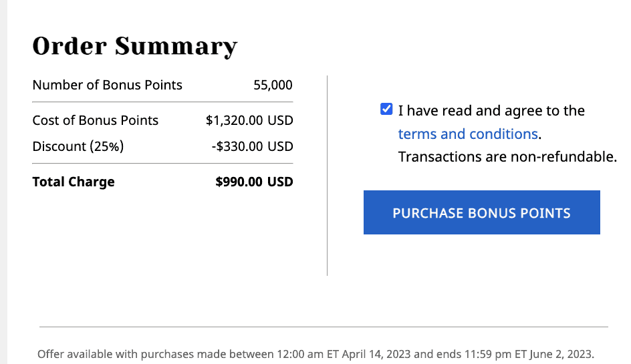Select the Number of Bonus Points label
This screenshot has width=631, height=364.
coord(107,85)
